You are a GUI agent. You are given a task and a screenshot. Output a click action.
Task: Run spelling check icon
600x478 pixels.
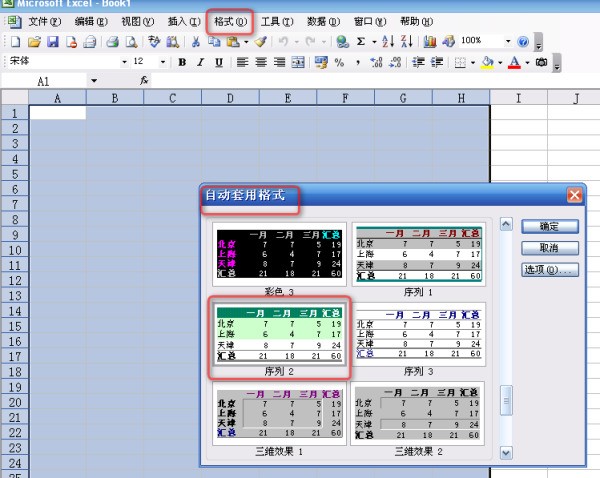click(154, 41)
